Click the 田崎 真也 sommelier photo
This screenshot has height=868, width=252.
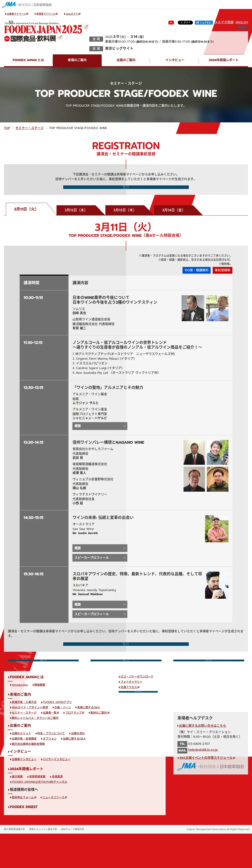(193, 308)
